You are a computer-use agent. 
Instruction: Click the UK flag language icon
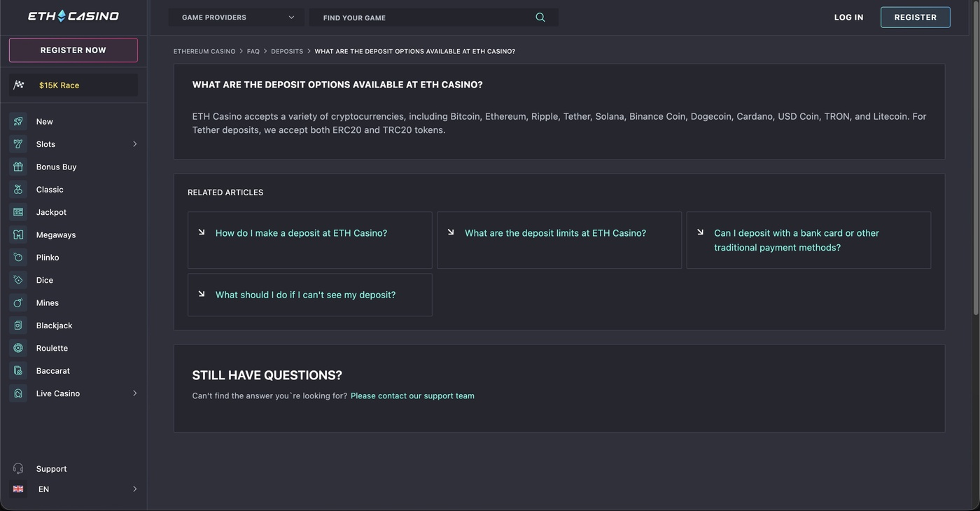tap(18, 489)
